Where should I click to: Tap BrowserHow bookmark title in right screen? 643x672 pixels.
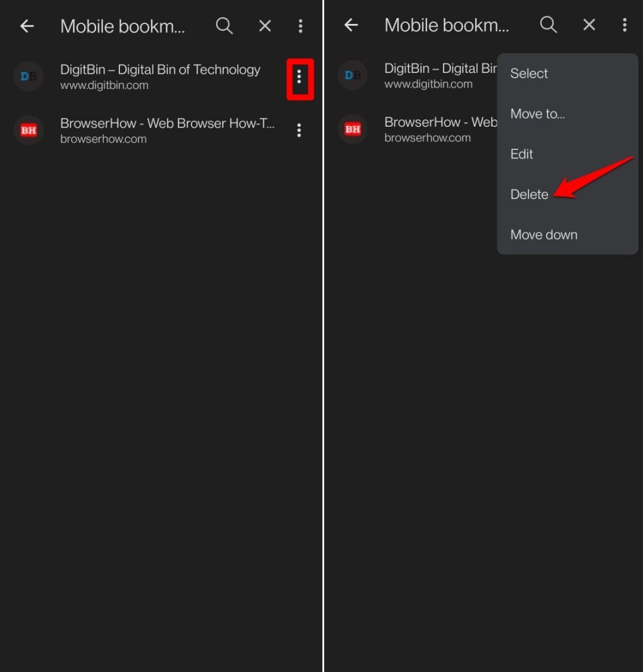click(x=440, y=122)
